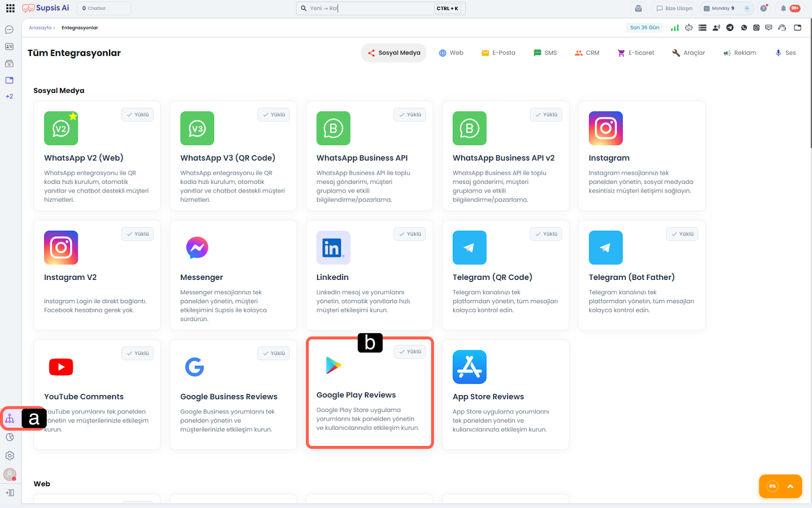
Task: Click the Yüklü badge on WhatsApp V2 card
Action: point(138,115)
